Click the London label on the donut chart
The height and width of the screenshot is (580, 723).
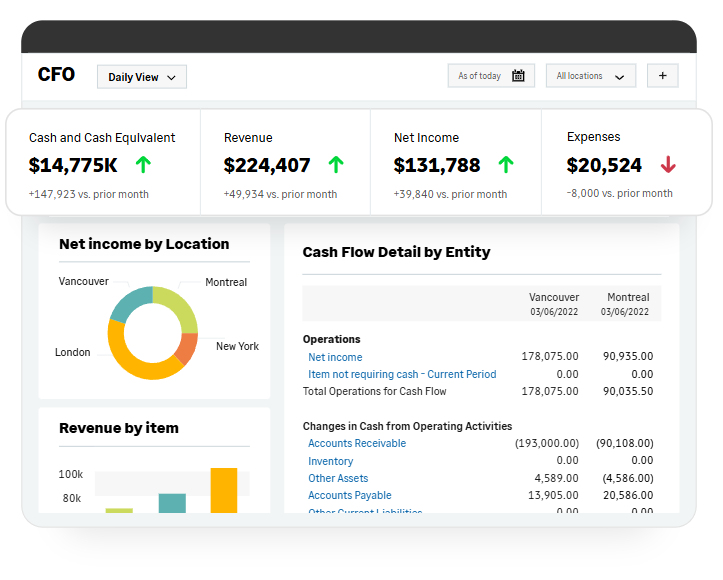[72, 352]
